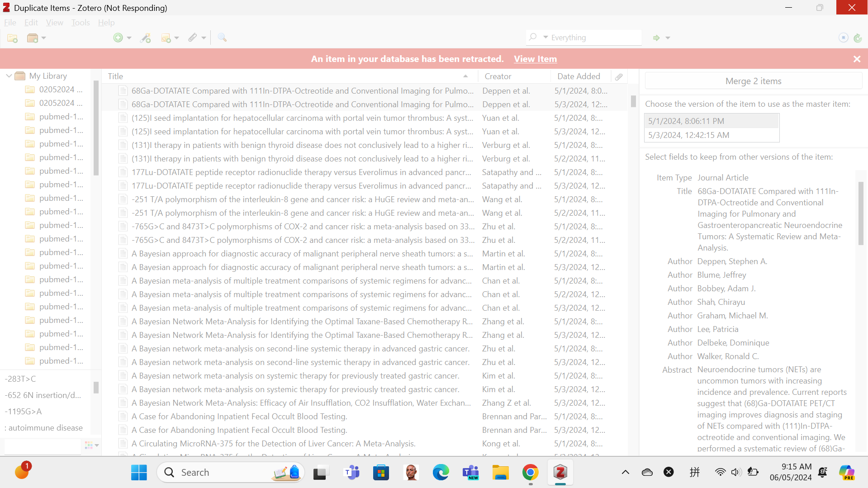Choose 5/1/2024, 8:06:11 PM as master version
This screenshot has height=488, width=868.
[x=711, y=121]
